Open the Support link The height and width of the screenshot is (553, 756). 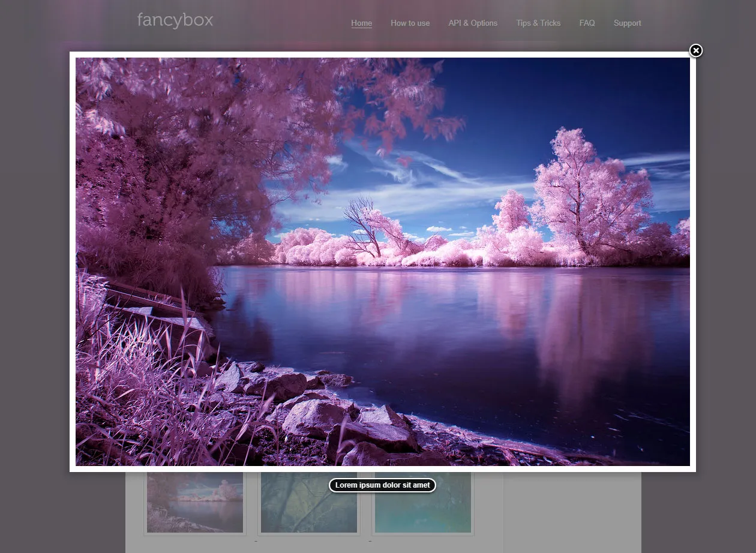627,23
